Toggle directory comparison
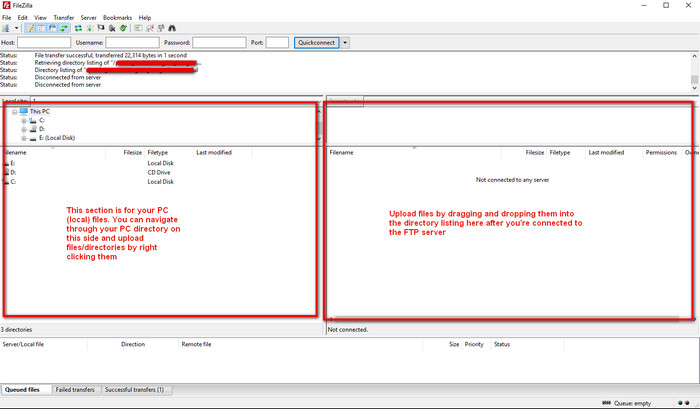The width and height of the screenshot is (700, 409). pos(150,28)
